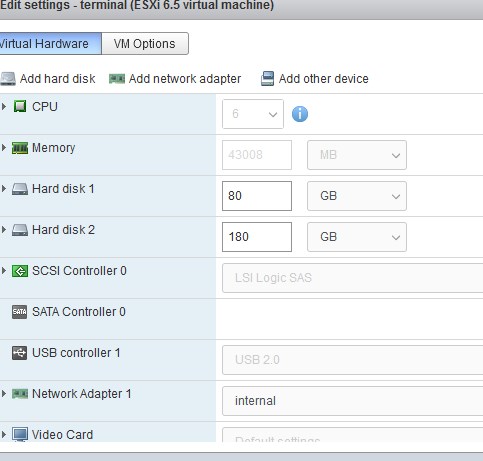
Task: Expand the Video Card row
Action: (x=4, y=435)
